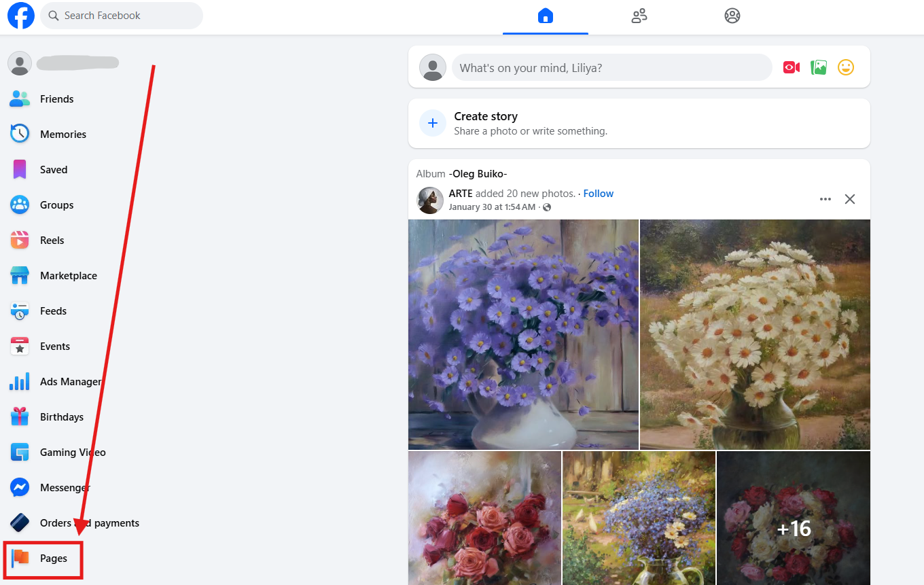Open Gaming Video section
This screenshot has width=924, height=585.
(73, 452)
